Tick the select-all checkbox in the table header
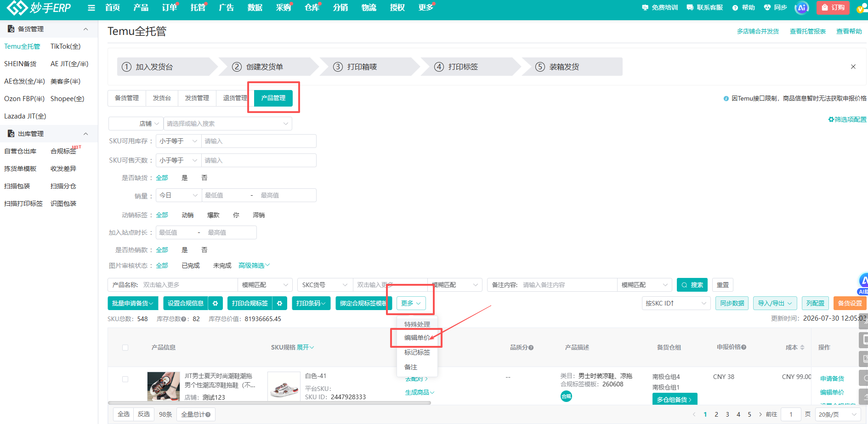This screenshot has height=424, width=868. point(125,347)
